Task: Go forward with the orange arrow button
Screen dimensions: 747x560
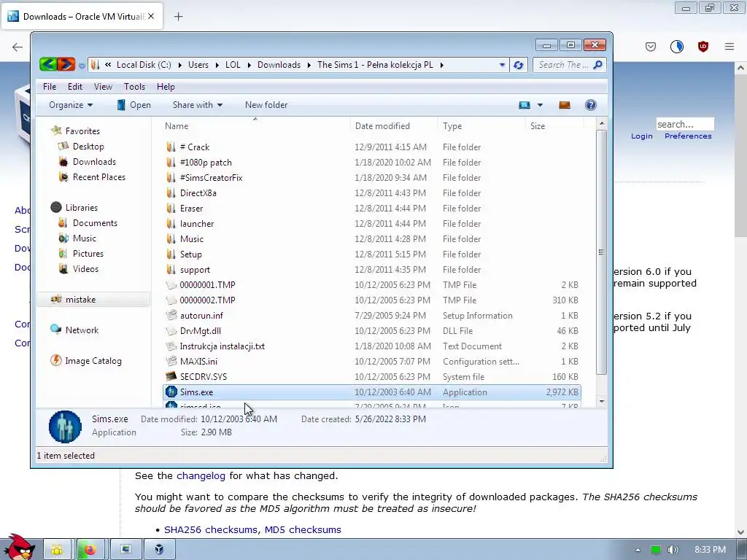Action: click(66, 64)
